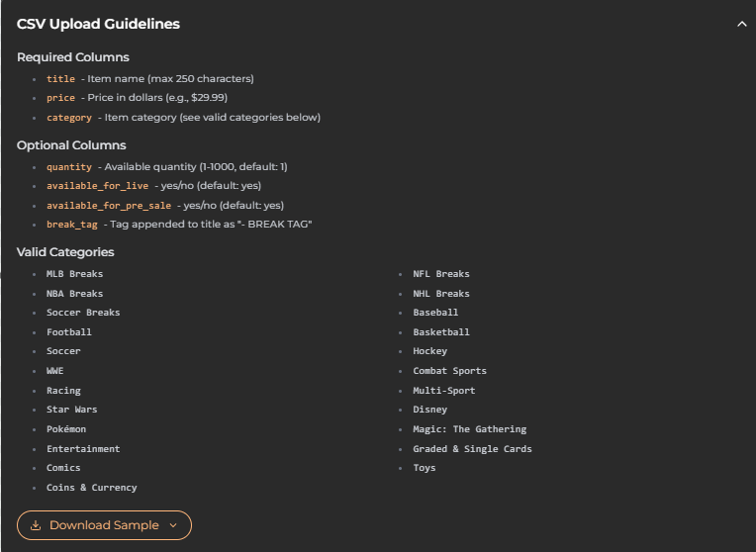Select the Combat Sports category entry
Screen dimensions: 756x552
pos(449,371)
